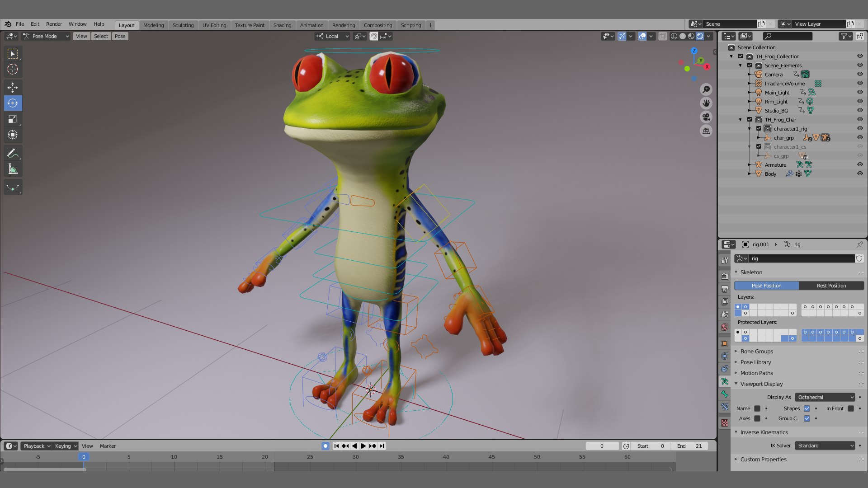Image resolution: width=868 pixels, height=488 pixels.
Task: Choose the Select Box tool
Action: coord(13,54)
